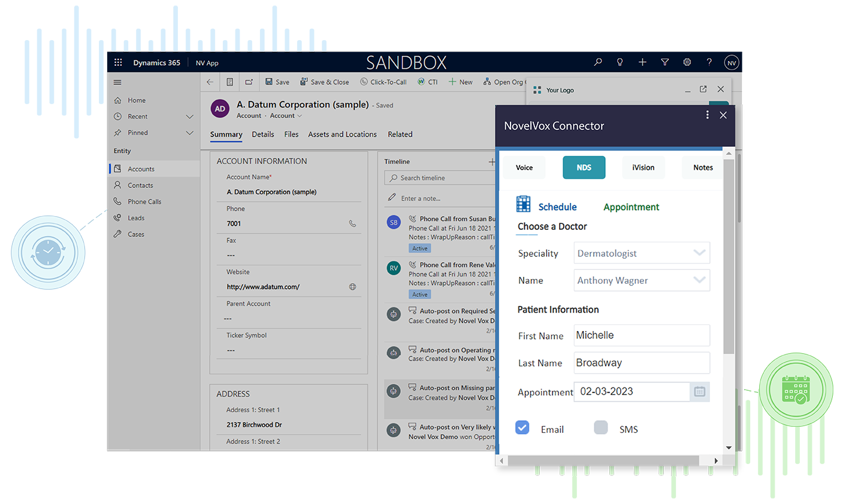Expand the Pinned section chevron
849x504 pixels.
pos(190,133)
